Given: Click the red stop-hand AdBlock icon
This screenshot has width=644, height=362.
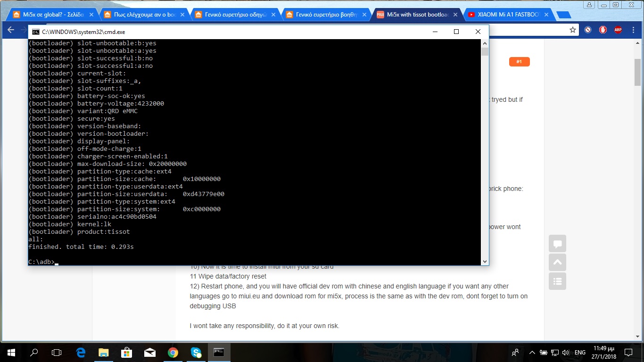Looking at the screenshot, I should tap(603, 30).
